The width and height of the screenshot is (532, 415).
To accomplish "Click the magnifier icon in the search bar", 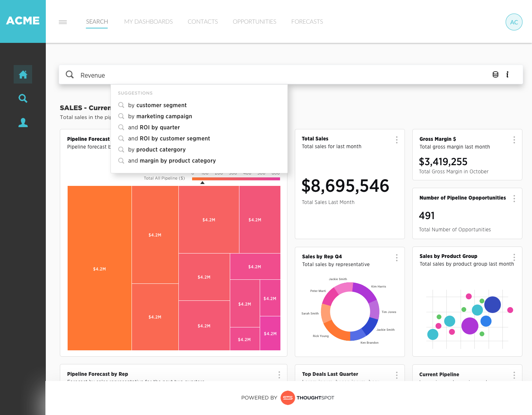I will click(x=69, y=75).
